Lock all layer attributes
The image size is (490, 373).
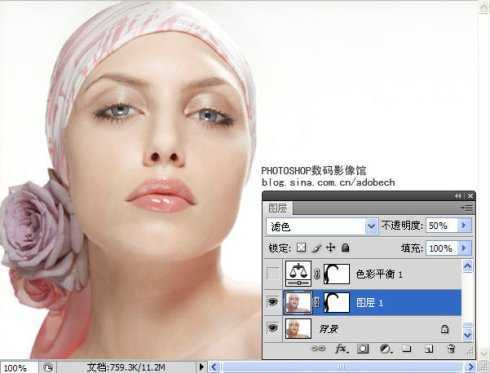click(x=346, y=247)
